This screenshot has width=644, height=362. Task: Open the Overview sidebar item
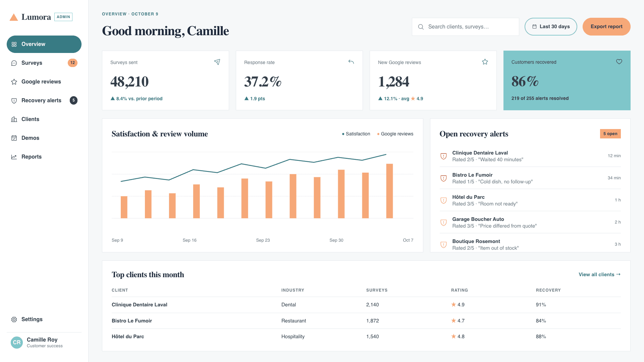click(44, 44)
